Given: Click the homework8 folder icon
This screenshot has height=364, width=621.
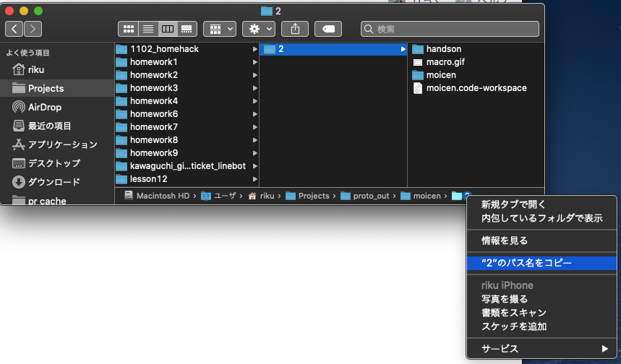Looking at the screenshot, I should 121,140.
